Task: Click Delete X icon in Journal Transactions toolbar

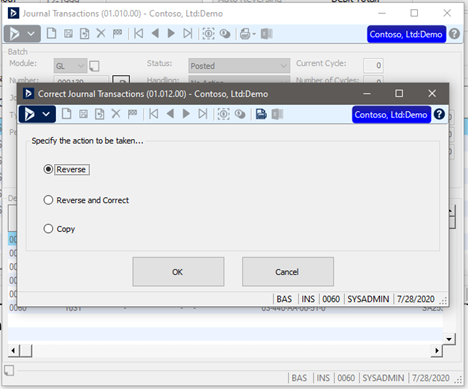Action: 101,33
